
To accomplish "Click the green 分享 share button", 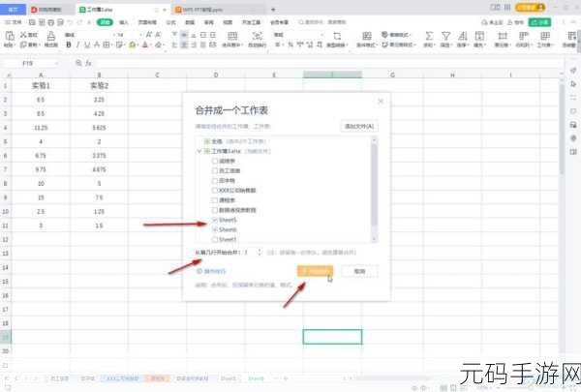I will click(x=539, y=22).
